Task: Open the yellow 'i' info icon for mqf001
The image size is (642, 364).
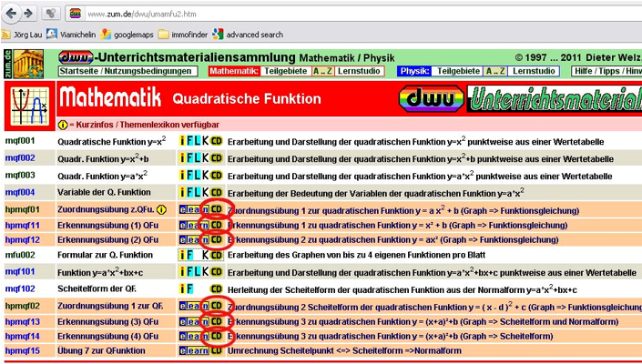Action: (x=183, y=142)
